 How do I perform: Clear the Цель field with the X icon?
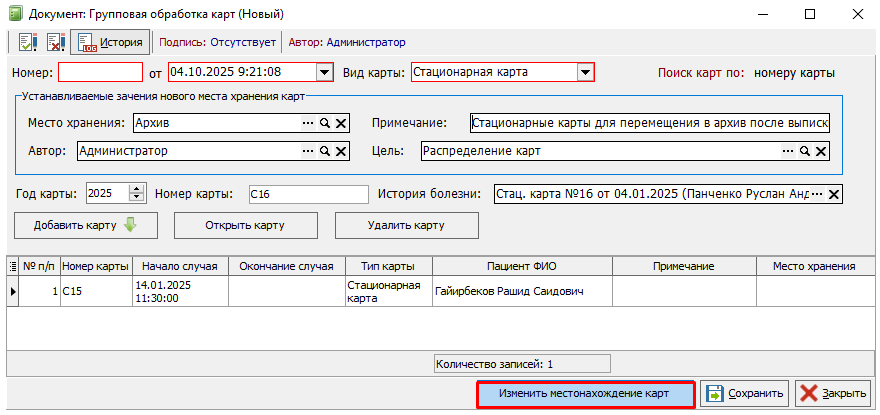pos(820,151)
